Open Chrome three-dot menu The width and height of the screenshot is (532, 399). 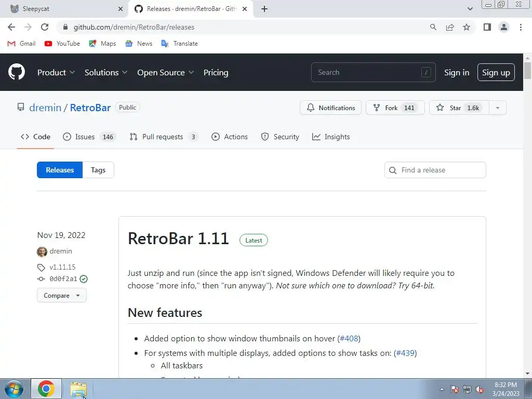tap(521, 27)
